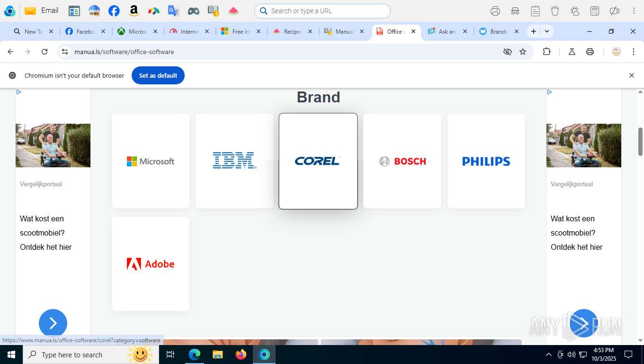The height and width of the screenshot is (364, 644).
Task: Click the Extensions puzzle icon
Action: click(546, 52)
